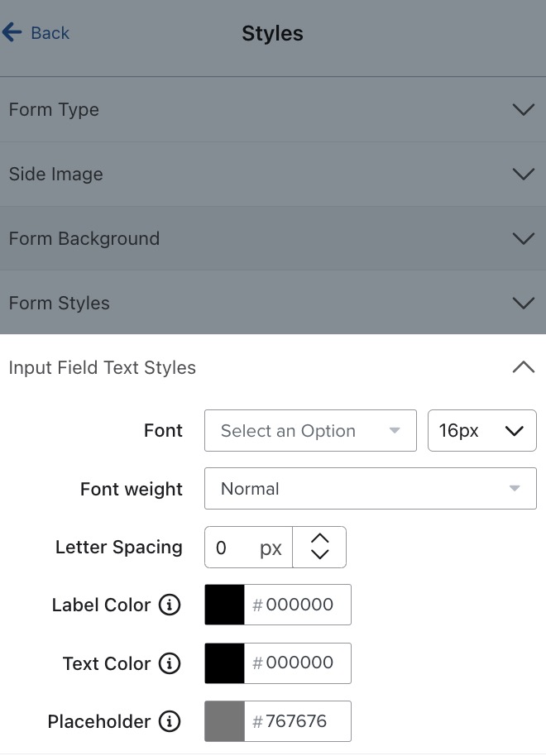Click the Back link
The width and height of the screenshot is (546, 756).
(50, 33)
